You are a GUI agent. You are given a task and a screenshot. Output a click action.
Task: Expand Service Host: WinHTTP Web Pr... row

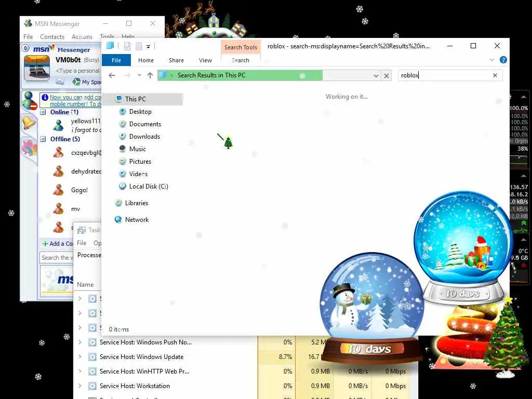point(79,371)
